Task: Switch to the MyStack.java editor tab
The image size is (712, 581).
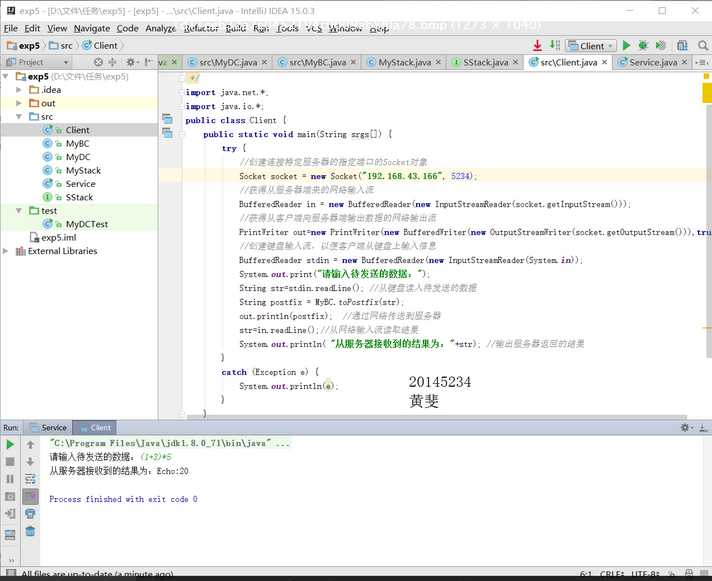Action: (404, 62)
